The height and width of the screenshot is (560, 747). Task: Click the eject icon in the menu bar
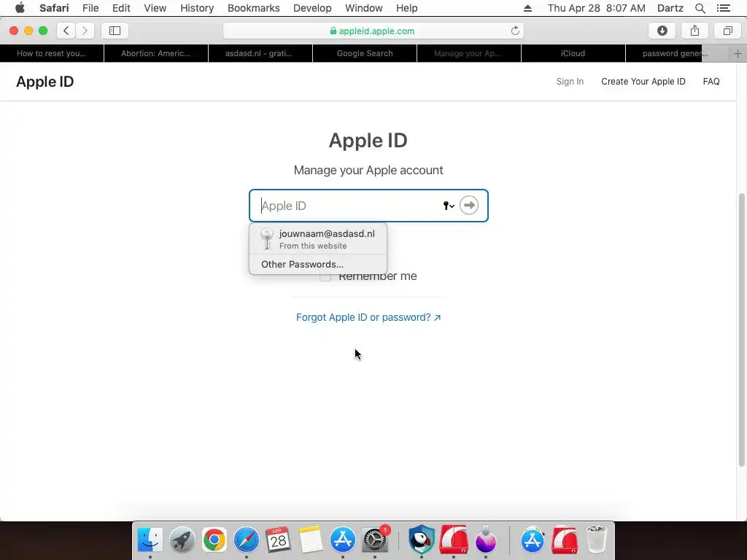[x=527, y=8]
